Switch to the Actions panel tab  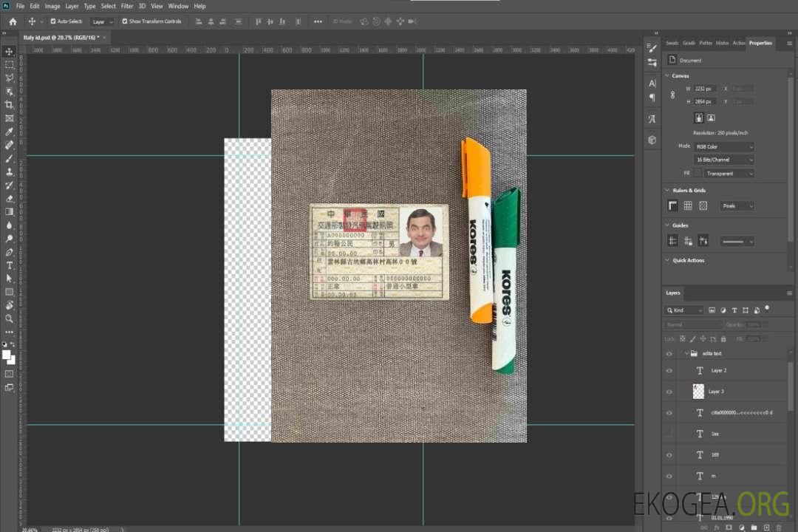tap(738, 43)
